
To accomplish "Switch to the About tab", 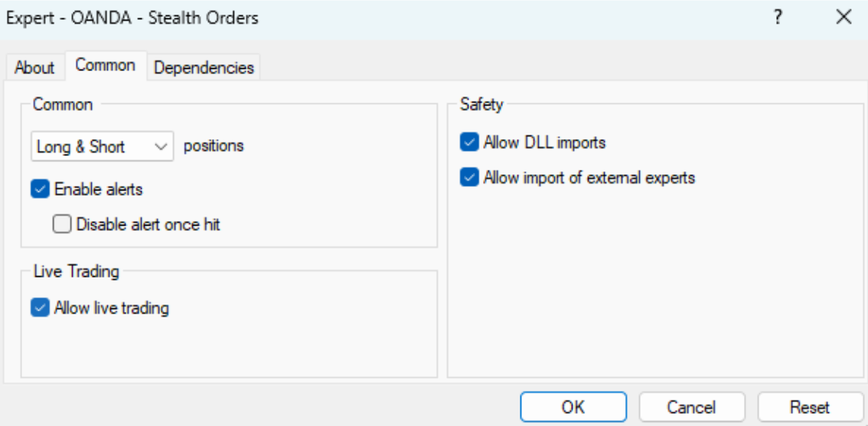I will (35, 67).
